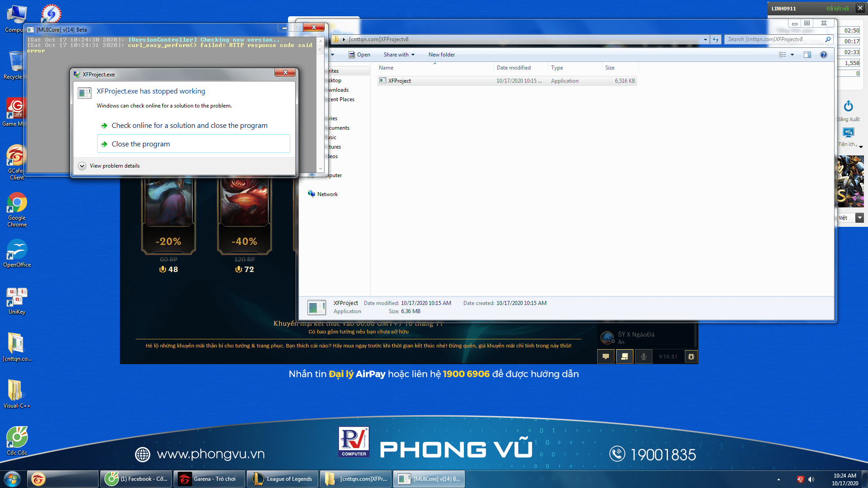
Task: Open Google Chrome desktop shortcut
Action: click(x=17, y=210)
